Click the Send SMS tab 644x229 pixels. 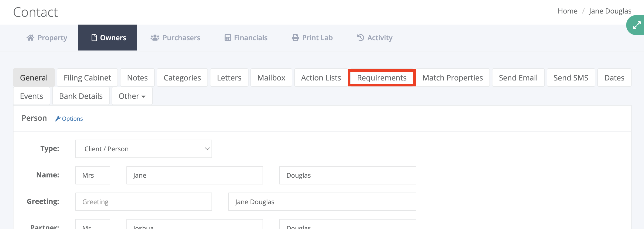[x=571, y=78]
